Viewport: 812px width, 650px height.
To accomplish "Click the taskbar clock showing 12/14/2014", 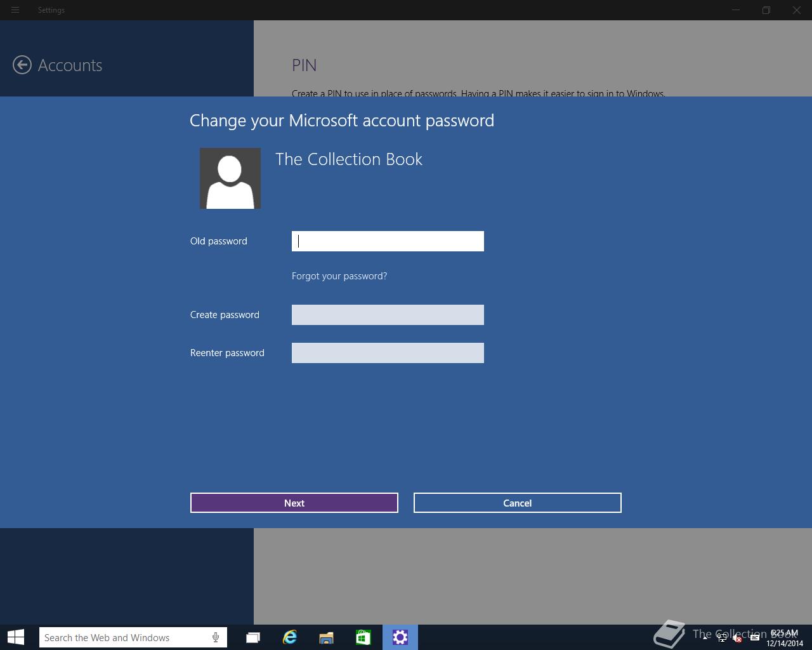I will [785, 638].
